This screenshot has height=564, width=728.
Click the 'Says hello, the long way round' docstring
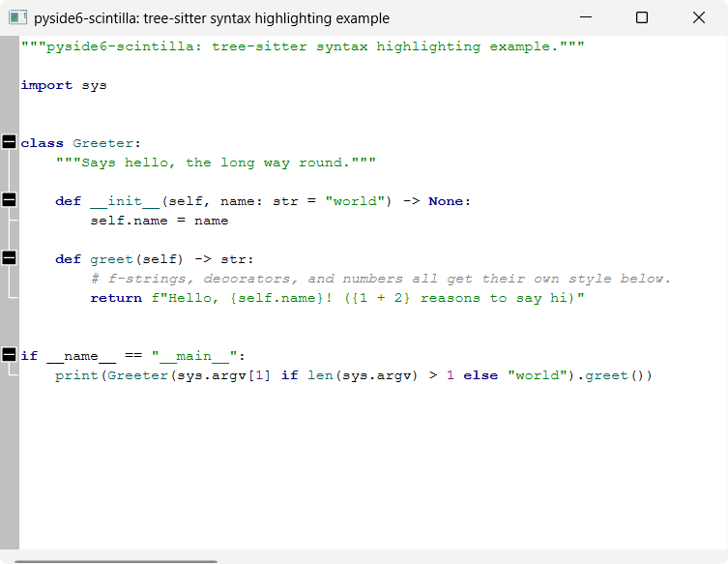coord(216,163)
